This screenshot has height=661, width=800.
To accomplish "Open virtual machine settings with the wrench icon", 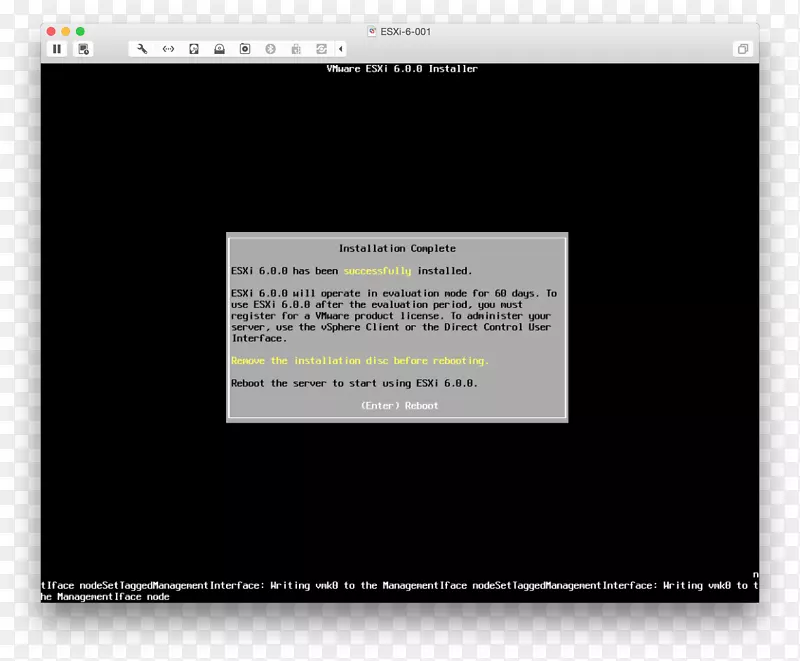I will 142,48.
